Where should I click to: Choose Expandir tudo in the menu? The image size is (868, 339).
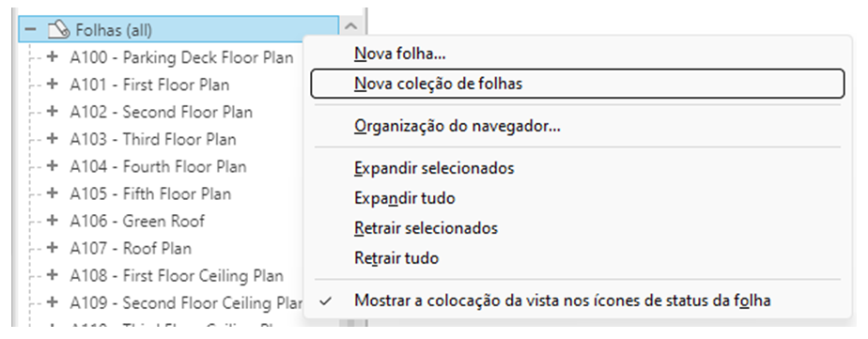405,197
